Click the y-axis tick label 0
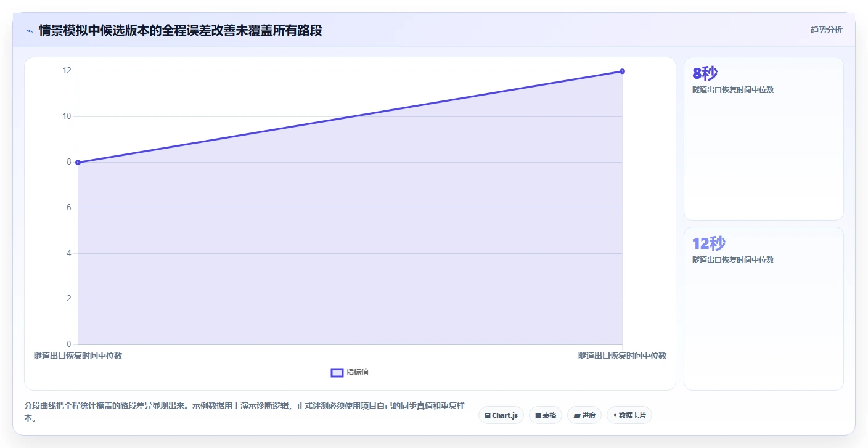868x448 pixels. 69,344
